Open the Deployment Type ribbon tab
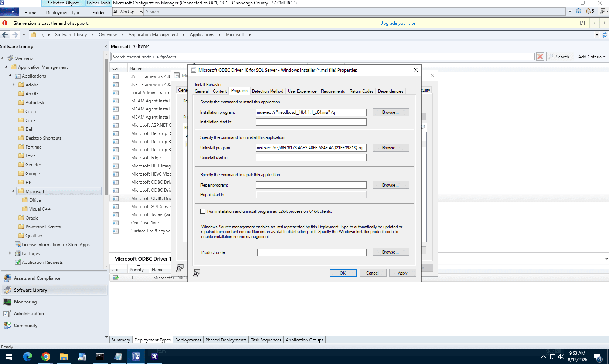The width and height of the screenshot is (609, 364). 63,12
